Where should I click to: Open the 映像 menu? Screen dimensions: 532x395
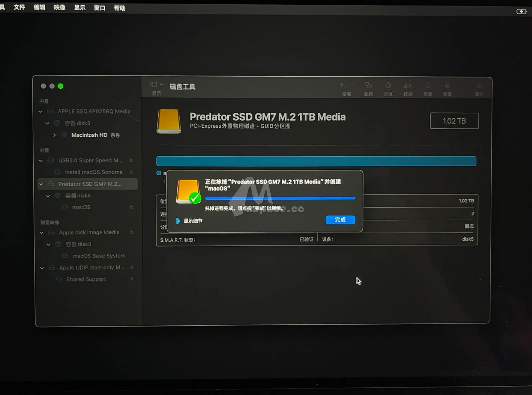pos(60,8)
